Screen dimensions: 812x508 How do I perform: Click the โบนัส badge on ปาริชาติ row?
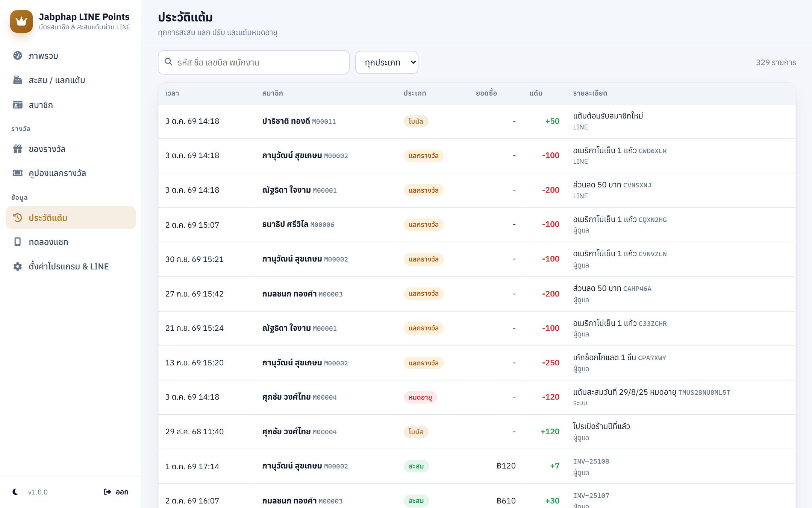click(x=416, y=121)
